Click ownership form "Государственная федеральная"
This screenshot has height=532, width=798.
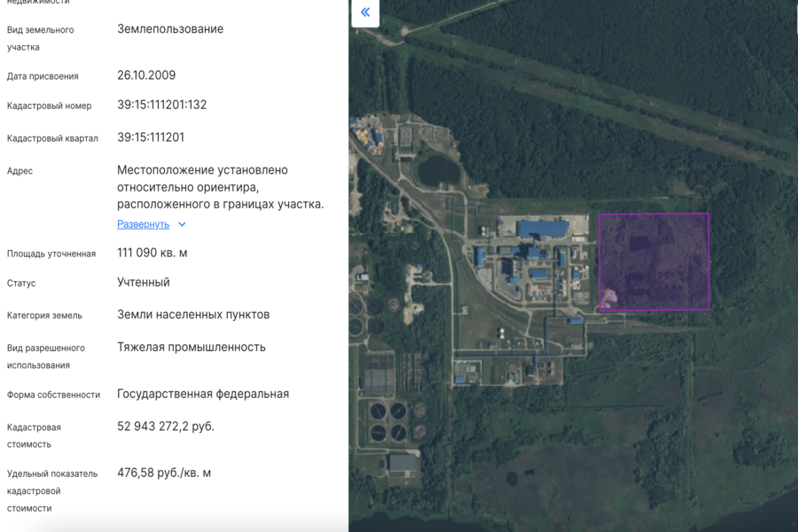click(202, 394)
